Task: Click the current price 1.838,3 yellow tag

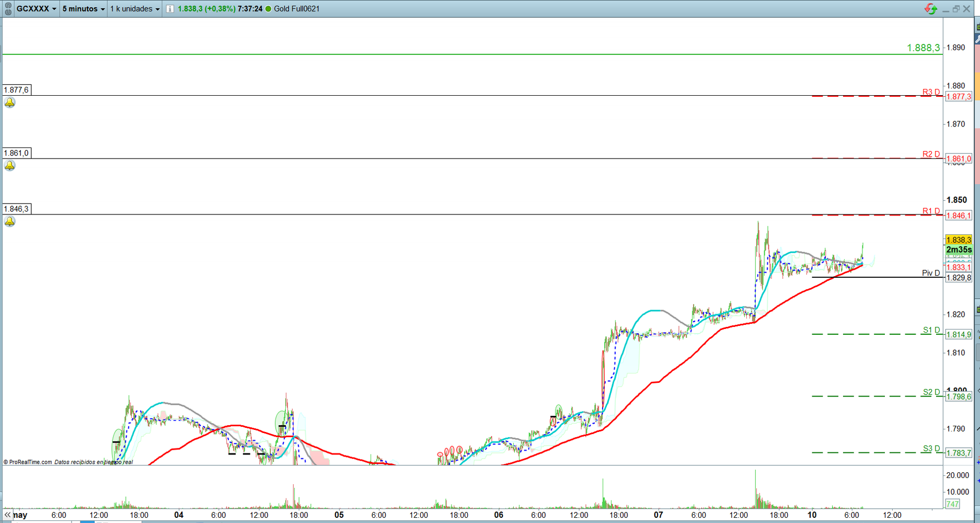Action: [959, 240]
